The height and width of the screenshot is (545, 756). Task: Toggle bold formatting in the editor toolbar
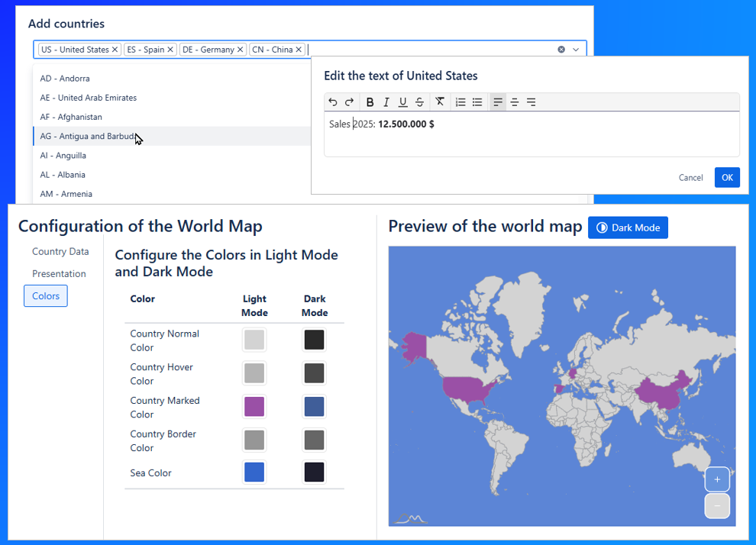[x=370, y=102]
